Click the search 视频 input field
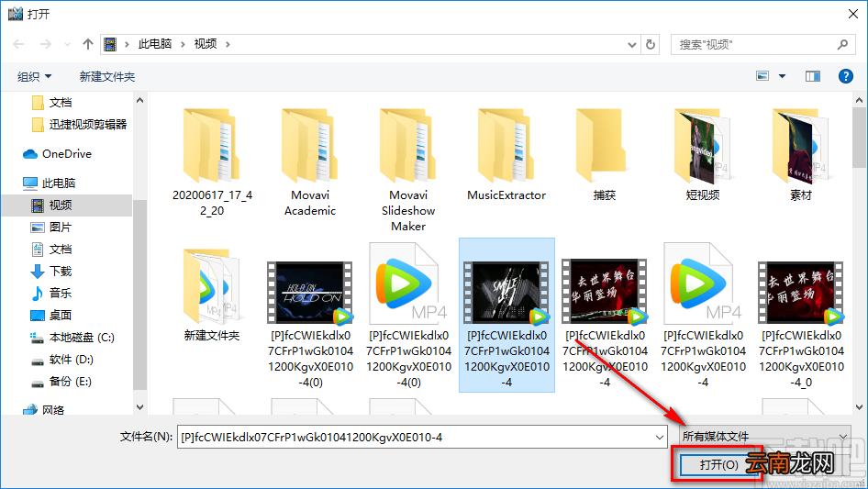The width and height of the screenshot is (868, 489). [754, 44]
